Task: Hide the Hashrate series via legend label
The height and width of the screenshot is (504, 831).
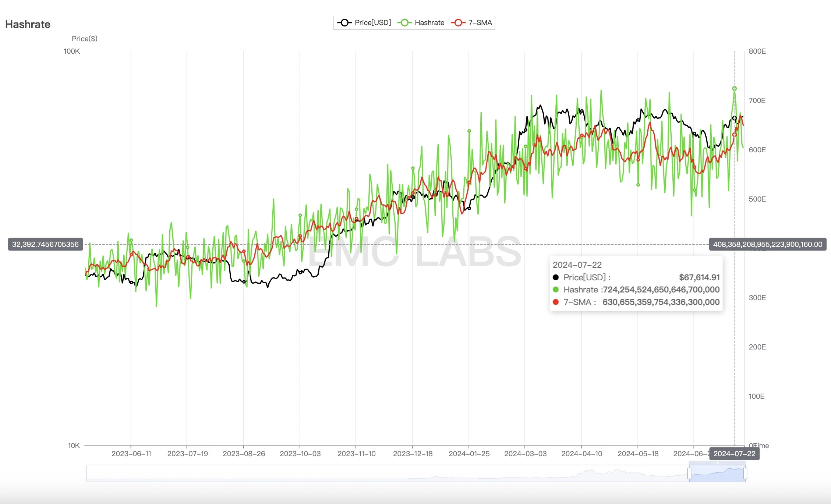Action: point(429,23)
